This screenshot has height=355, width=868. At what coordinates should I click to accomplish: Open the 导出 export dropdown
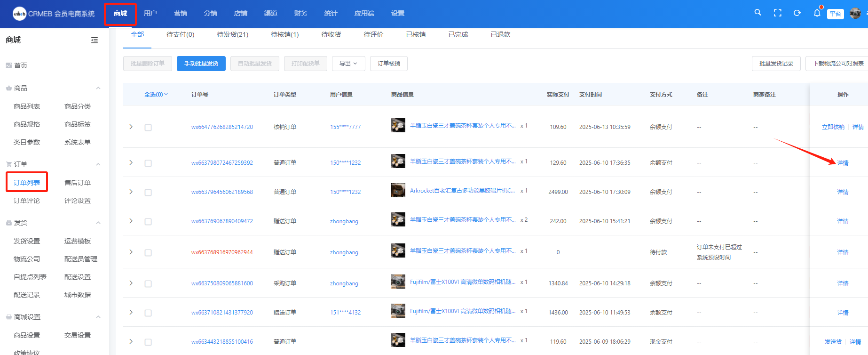[x=348, y=64]
